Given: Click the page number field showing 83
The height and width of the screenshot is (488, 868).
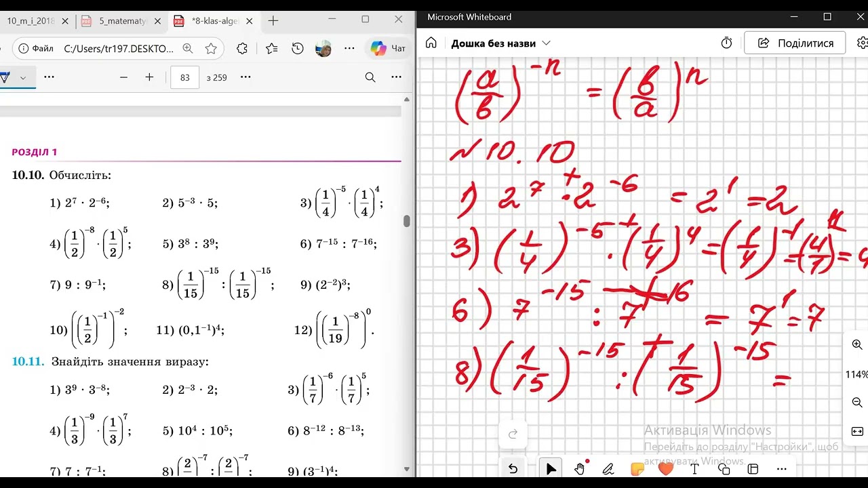Looking at the screenshot, I should click(x=184, y=77).
